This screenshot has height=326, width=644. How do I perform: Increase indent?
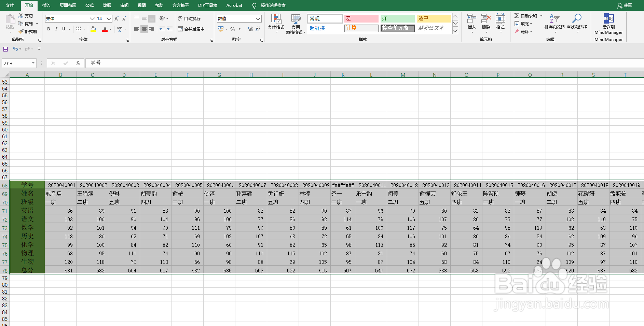click(170, 29)
